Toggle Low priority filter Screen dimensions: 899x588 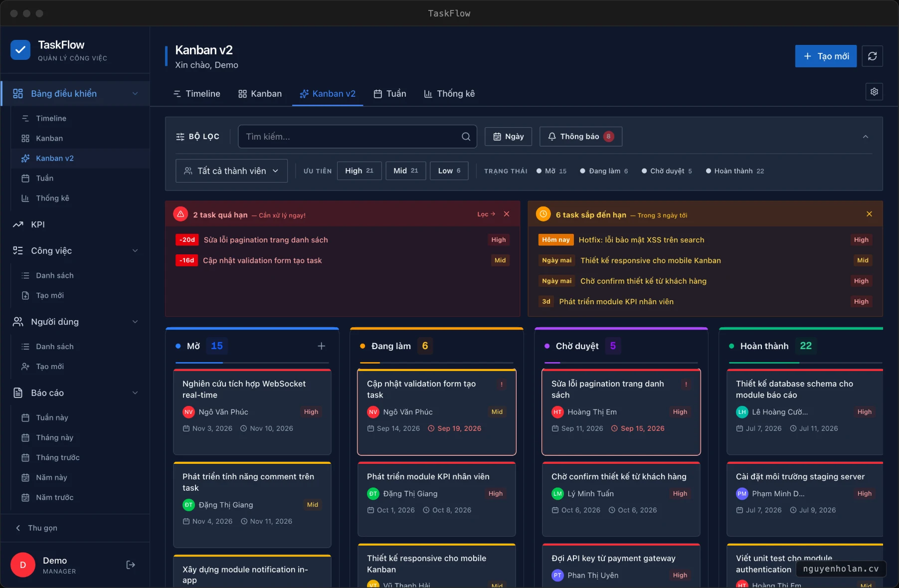449,171
